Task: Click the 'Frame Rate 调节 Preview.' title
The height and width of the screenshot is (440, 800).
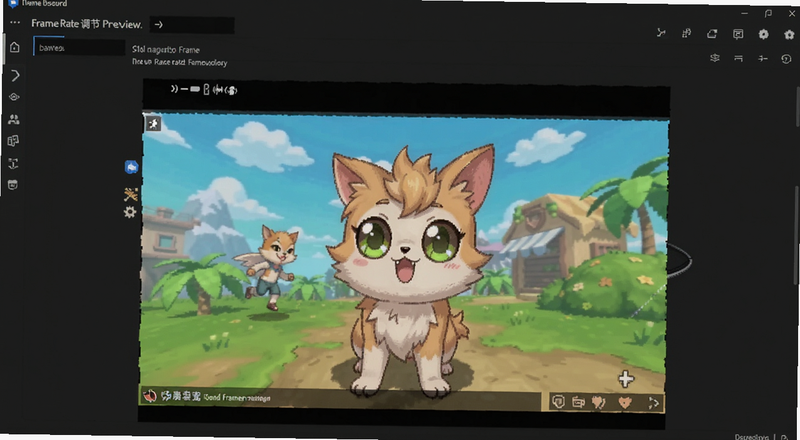Action: (x=87, y=24)
